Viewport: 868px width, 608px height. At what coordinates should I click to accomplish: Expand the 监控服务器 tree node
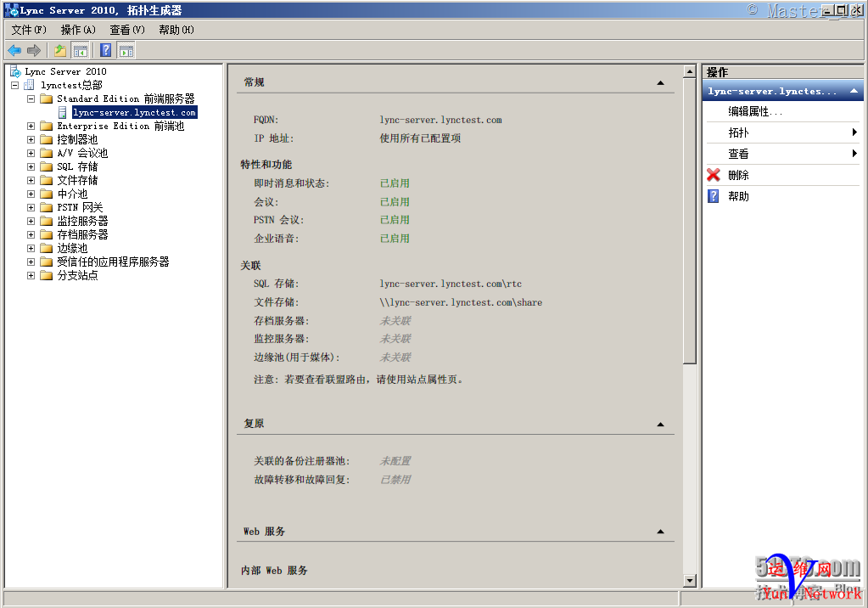tap(31, 221)
